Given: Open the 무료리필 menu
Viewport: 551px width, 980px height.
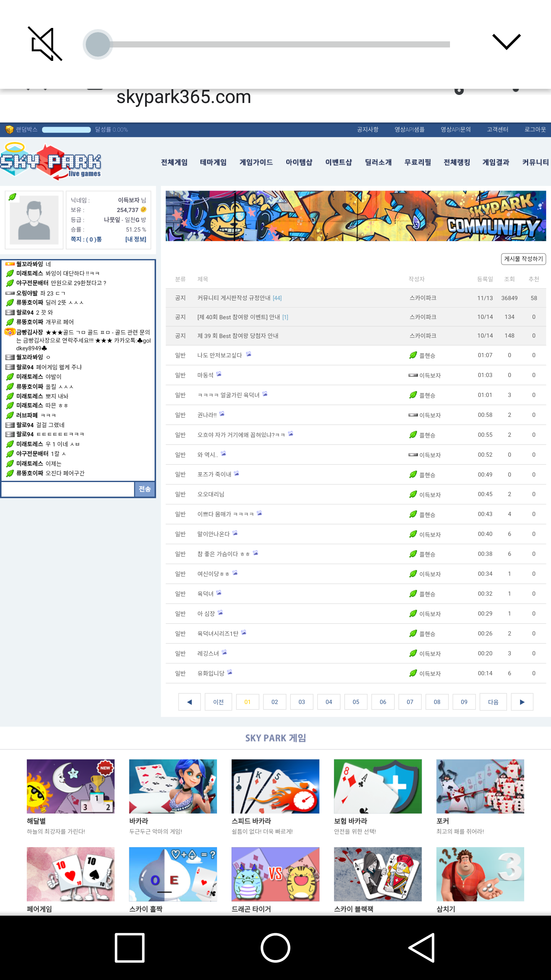Looking at the screenshot, I should click(417, 162).
